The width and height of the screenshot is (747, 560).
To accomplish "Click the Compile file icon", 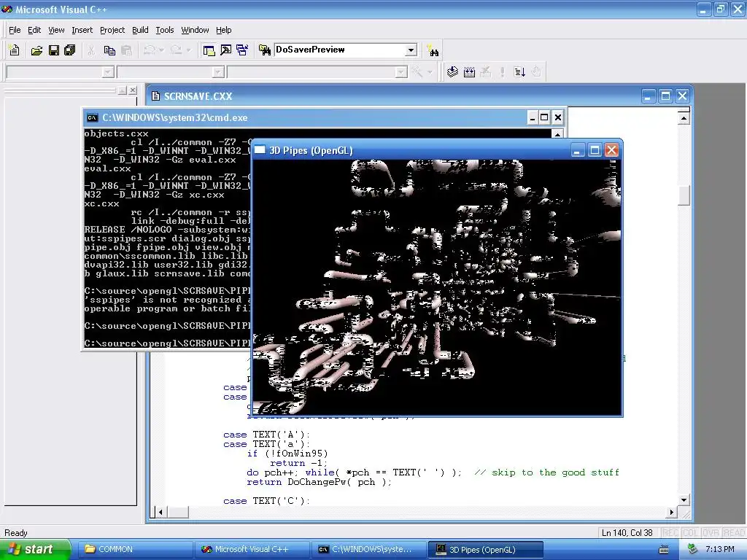I will [452, 72].
